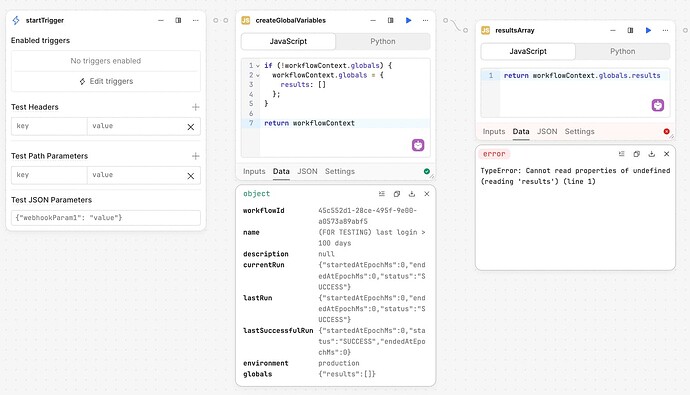Click the startTrigger lightning bolt icon
The image size is (690, 395).
click(16, 20)
